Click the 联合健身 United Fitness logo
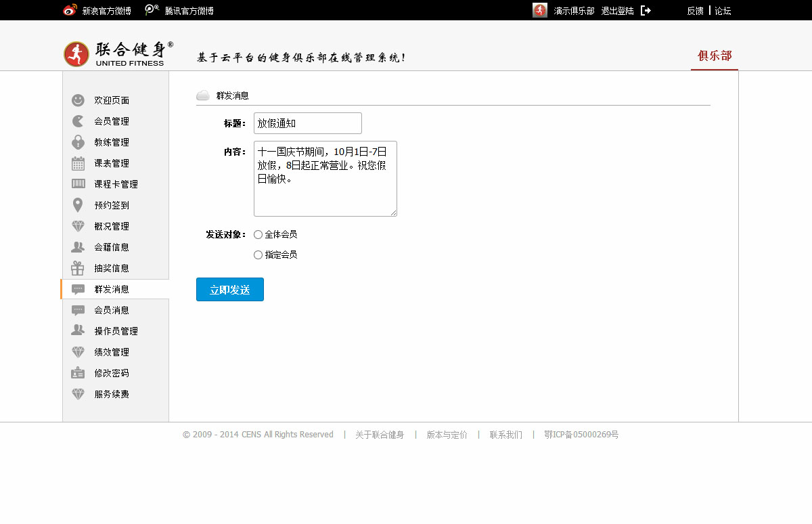Screen dimensions: 812x524 tap(118, 54)
